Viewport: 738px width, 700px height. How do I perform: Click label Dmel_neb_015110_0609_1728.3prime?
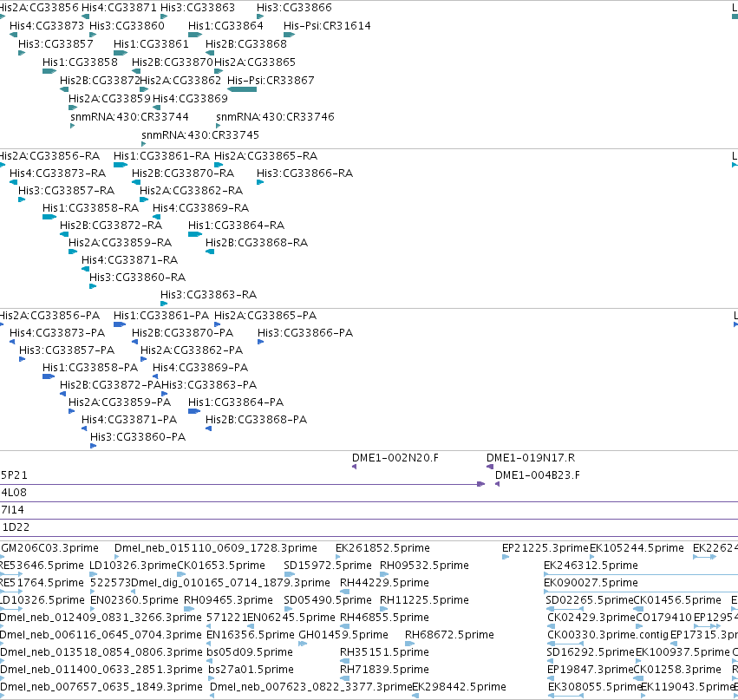[x=216, y=548]
